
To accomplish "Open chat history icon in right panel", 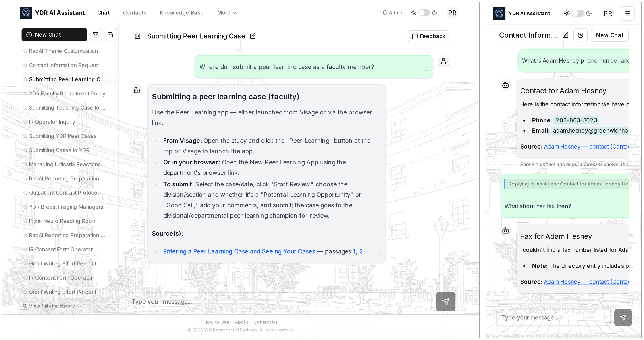I will [580, 35].
